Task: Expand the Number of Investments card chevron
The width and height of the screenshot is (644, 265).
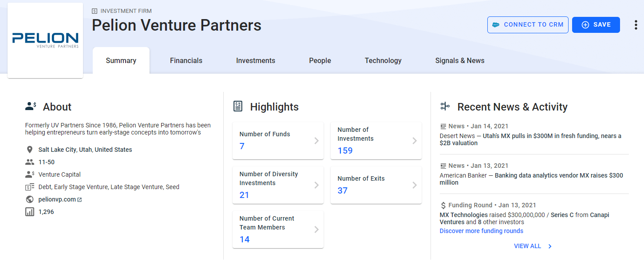Action: point(415,141)
